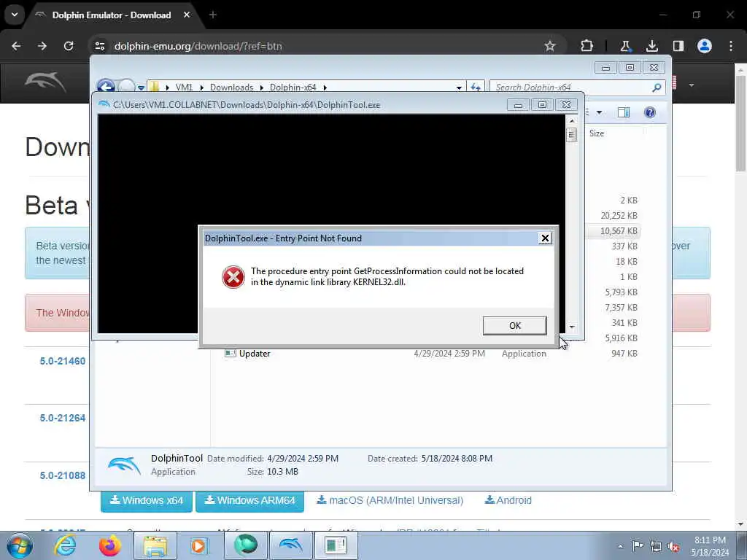Bookmark this page with the star icon
The width and height of the screenshot is (747, 560).
pyautogui.click(x=550, y=46)
